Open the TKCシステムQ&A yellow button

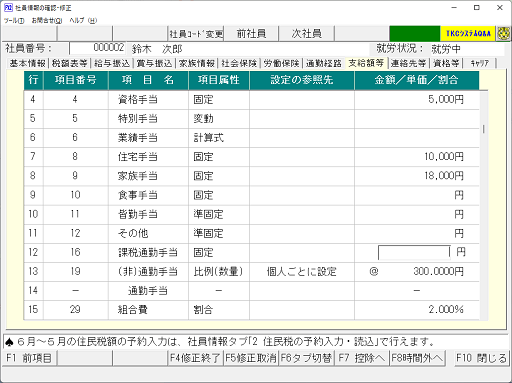(468, 34)
